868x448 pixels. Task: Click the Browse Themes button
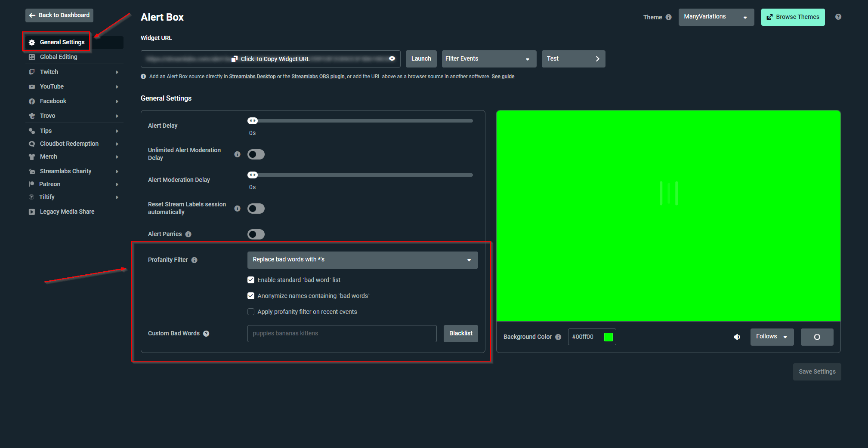coord(792,17)
